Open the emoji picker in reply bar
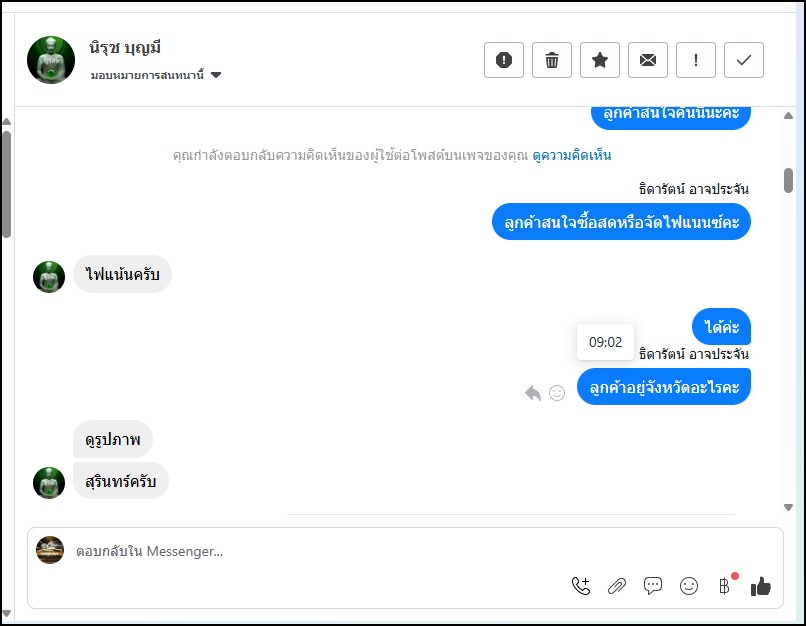 point(689,587)
